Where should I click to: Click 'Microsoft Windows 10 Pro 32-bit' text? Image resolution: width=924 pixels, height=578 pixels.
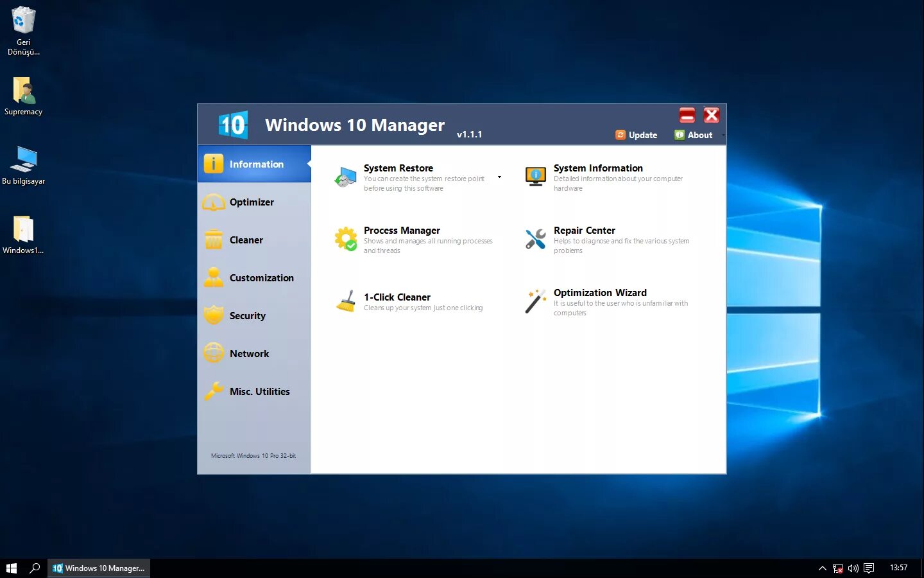tap(253, 456)
